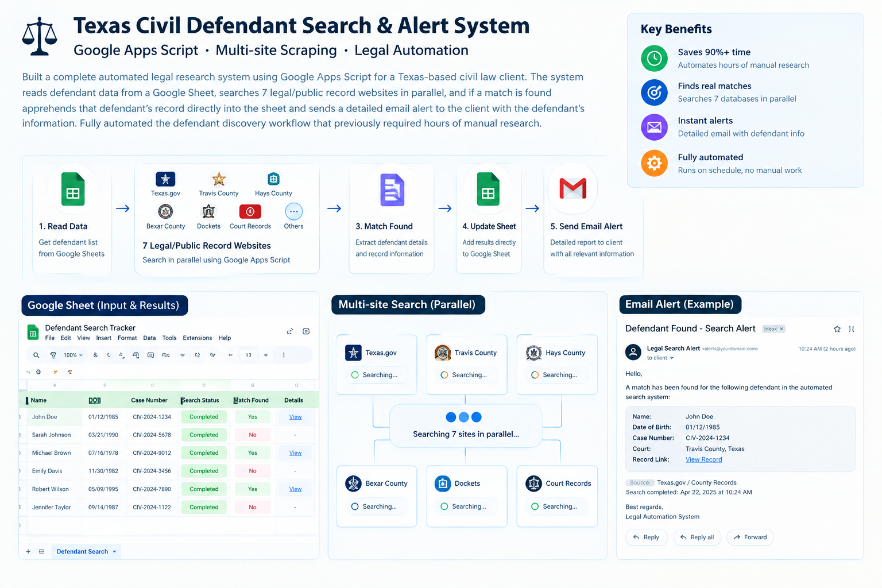
Task: Star the Defendant Found email
Action: (837, 329)
